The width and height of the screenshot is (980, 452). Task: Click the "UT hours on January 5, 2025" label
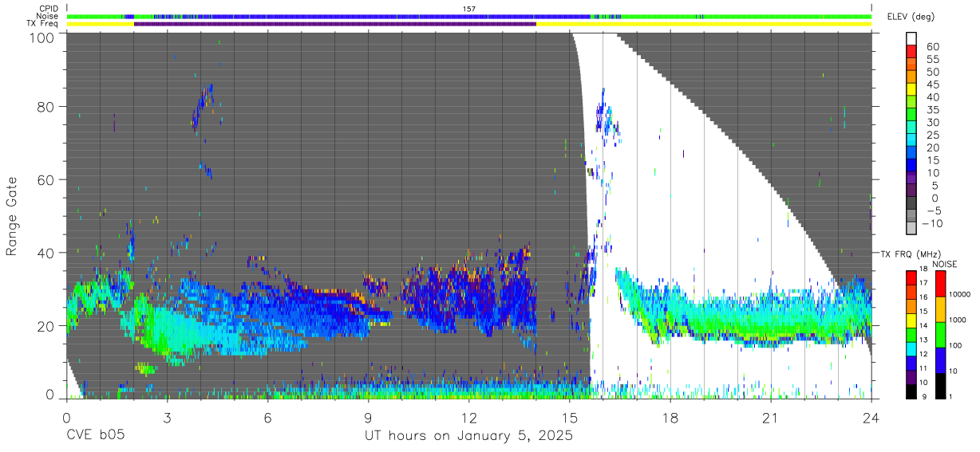468,437
